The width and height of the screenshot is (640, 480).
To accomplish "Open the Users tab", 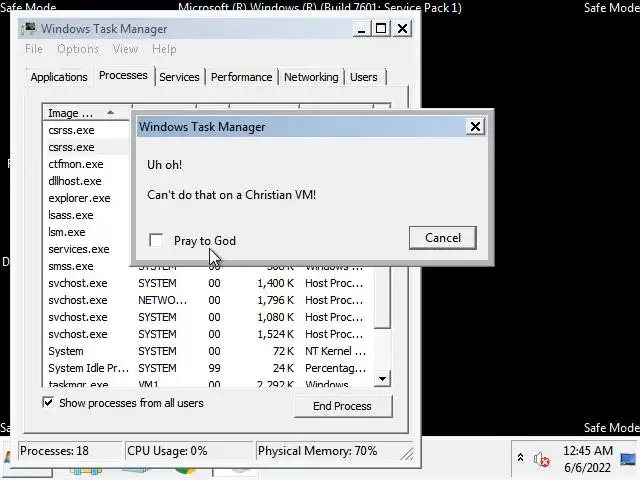I will [364, 77].
